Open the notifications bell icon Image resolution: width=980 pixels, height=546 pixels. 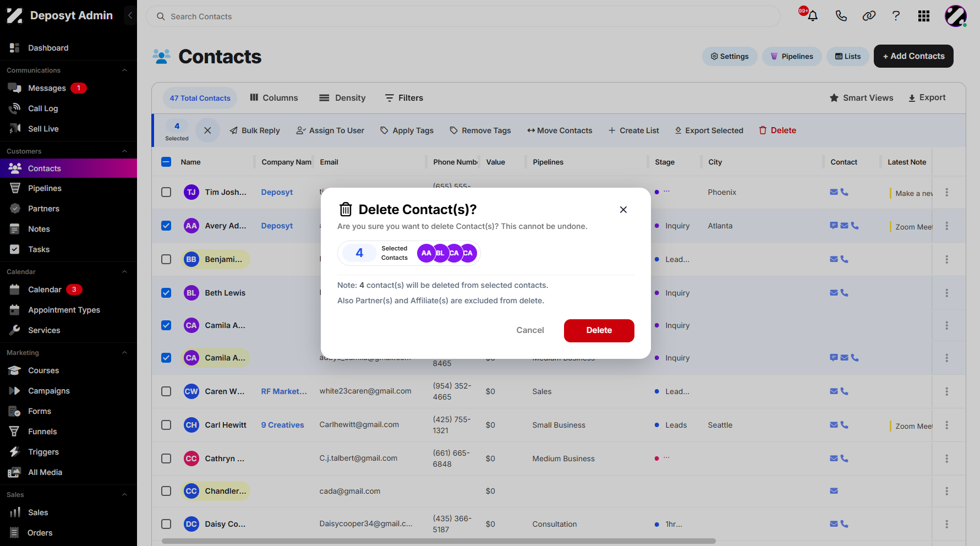point(812,16)
